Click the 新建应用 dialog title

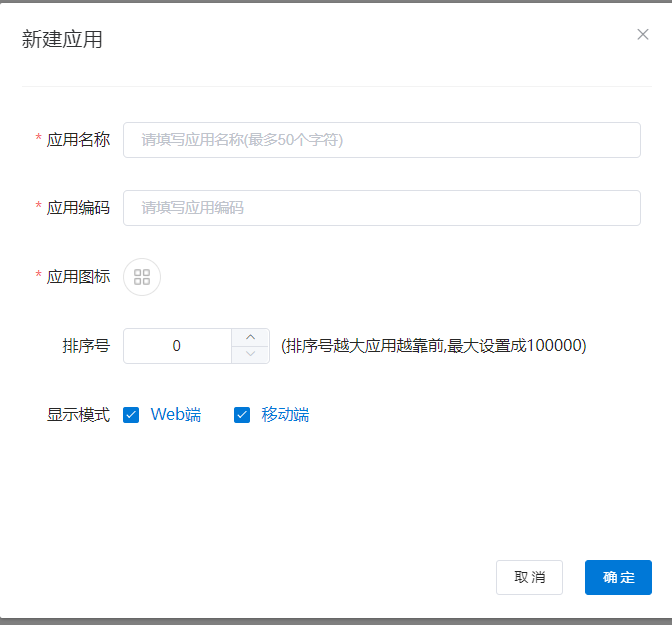(x=62, y=40)
